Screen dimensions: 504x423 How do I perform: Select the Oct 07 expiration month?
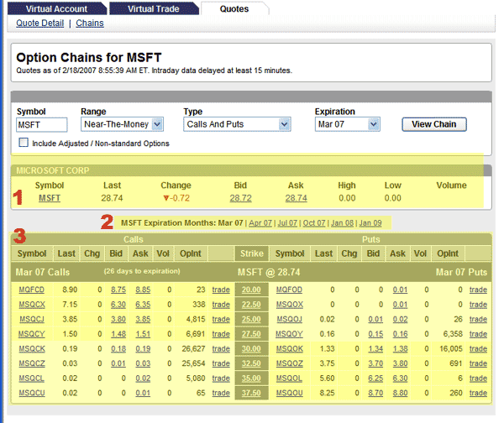point(315,223)
